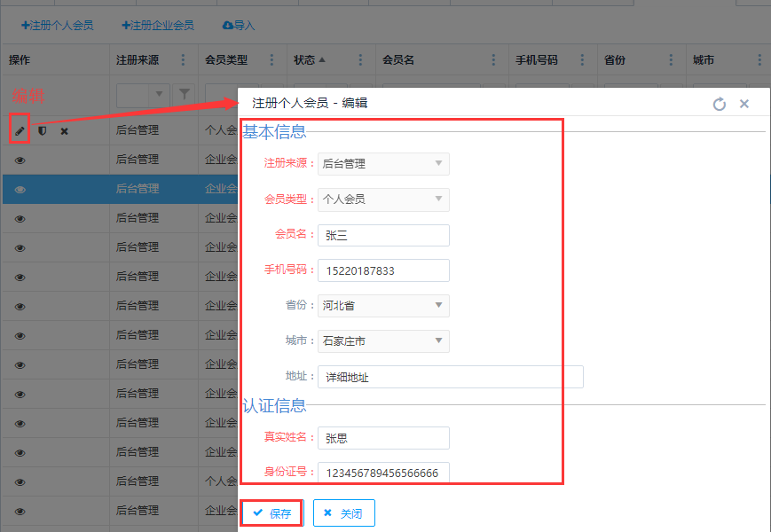Click the delete X icon in first row
This screenshot has width=771, height=532.
click(64, 131)
